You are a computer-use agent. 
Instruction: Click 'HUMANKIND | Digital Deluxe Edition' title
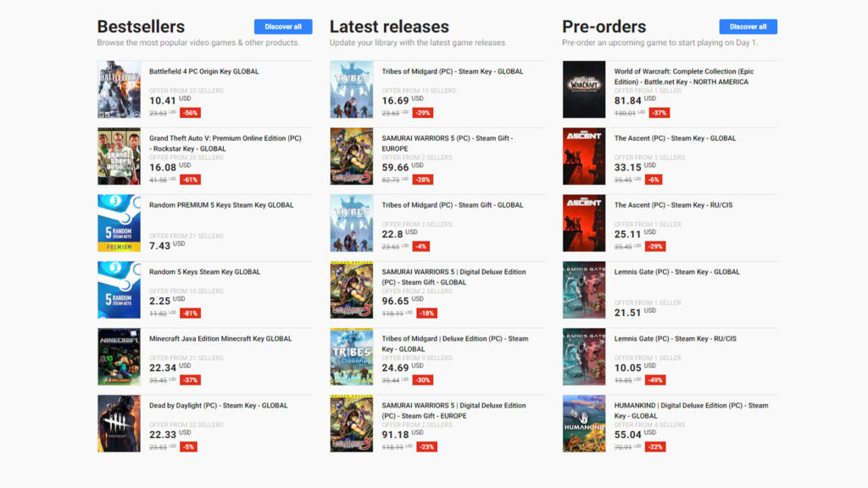[x=692, y=411]
